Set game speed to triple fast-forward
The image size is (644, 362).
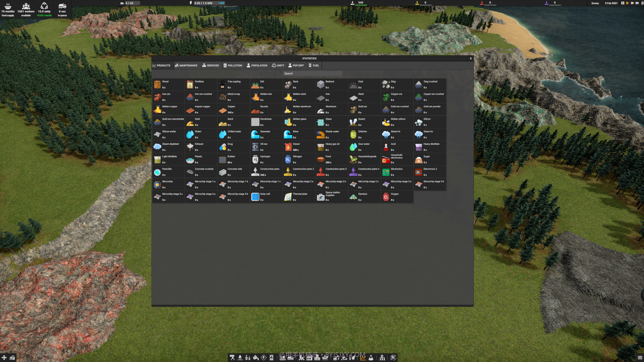[637, 3]
